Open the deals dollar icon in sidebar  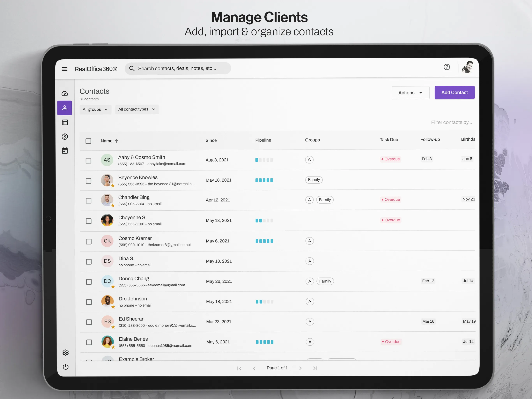(x=65, y=137)
